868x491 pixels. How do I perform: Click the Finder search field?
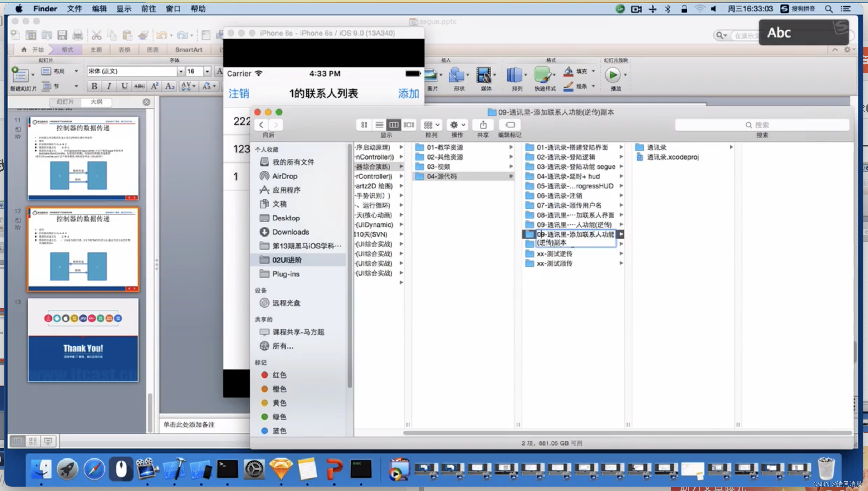[762, 125]
